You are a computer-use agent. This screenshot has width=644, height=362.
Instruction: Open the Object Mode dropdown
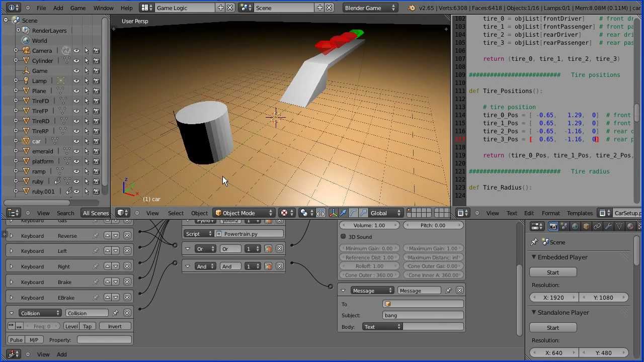click(244, 213)
